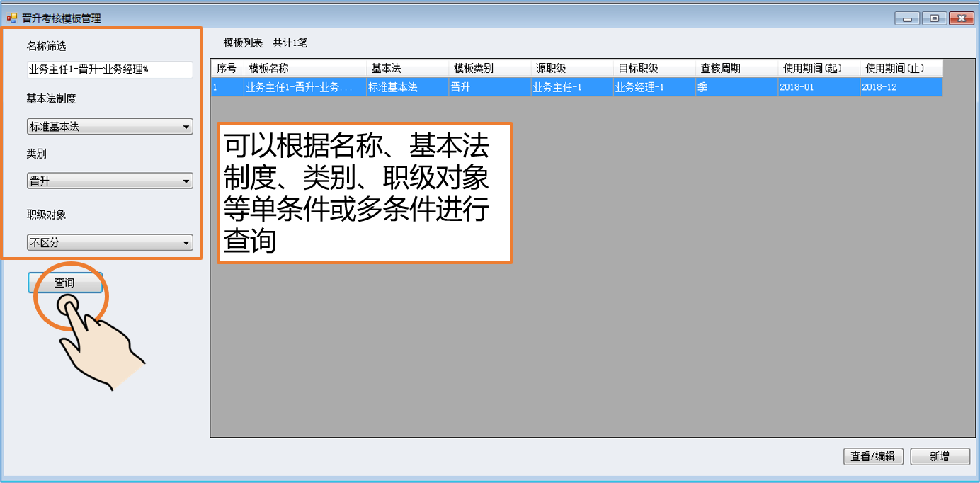Click the 查看/编辑 button

(x=873, y=457)
